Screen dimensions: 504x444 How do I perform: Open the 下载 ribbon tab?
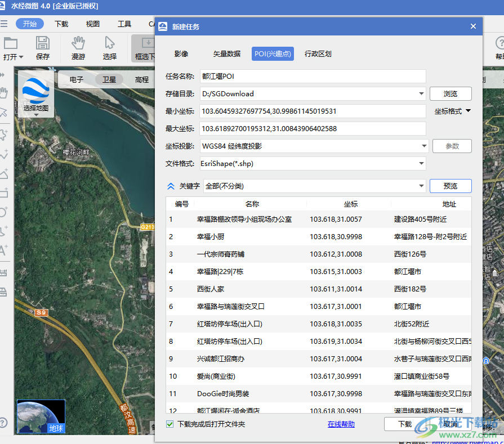pyautogui.click(x=61, y=24)
